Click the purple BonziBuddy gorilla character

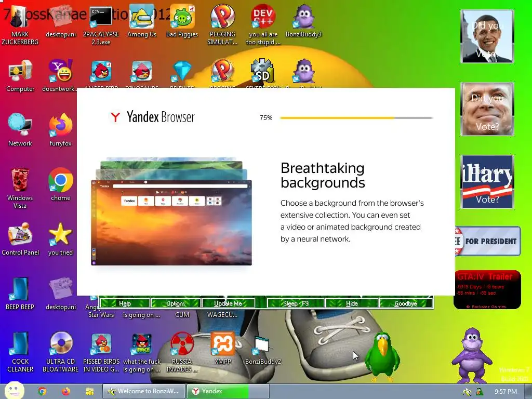click(x=472, y=355)
